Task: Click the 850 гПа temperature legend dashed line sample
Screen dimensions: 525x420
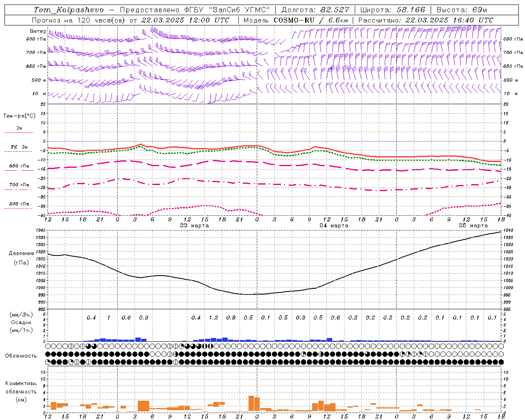Action: 18,171
